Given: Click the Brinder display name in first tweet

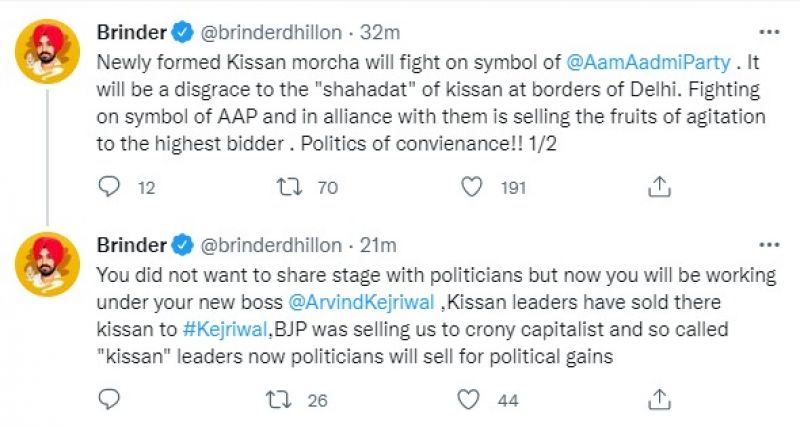Looking at the screenshot, I should click(x=131, y=32).
